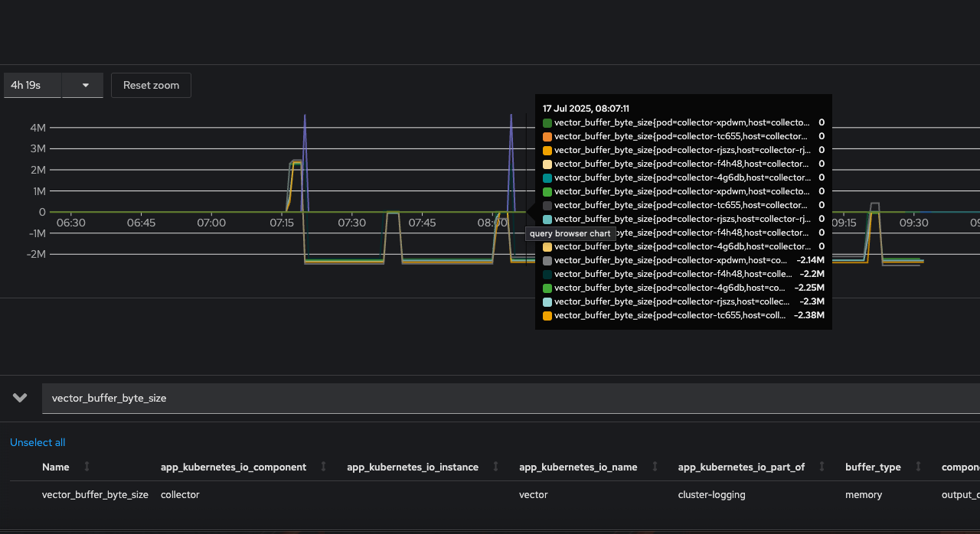Click the Reset zoom button
Screen dimensions: 980x534
point(151,85)
